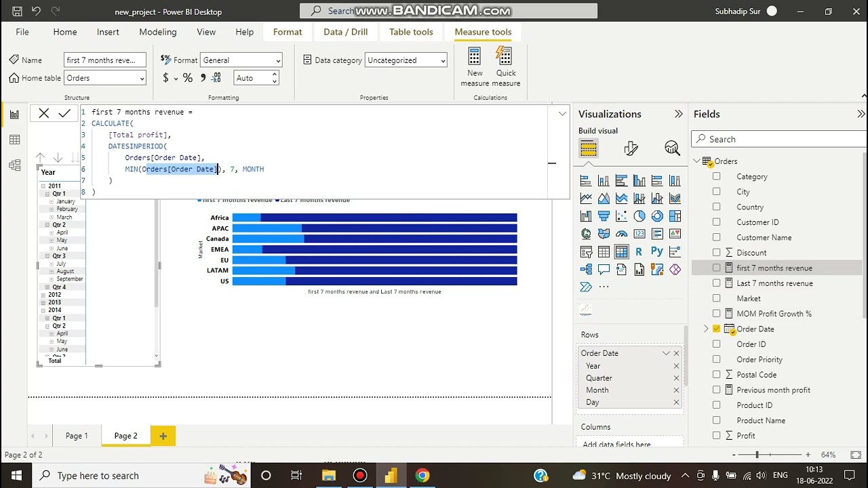The height and width of the screenshot is (488, 868).
Task: Open the Format visual pane icon
Action: point(631,148)
